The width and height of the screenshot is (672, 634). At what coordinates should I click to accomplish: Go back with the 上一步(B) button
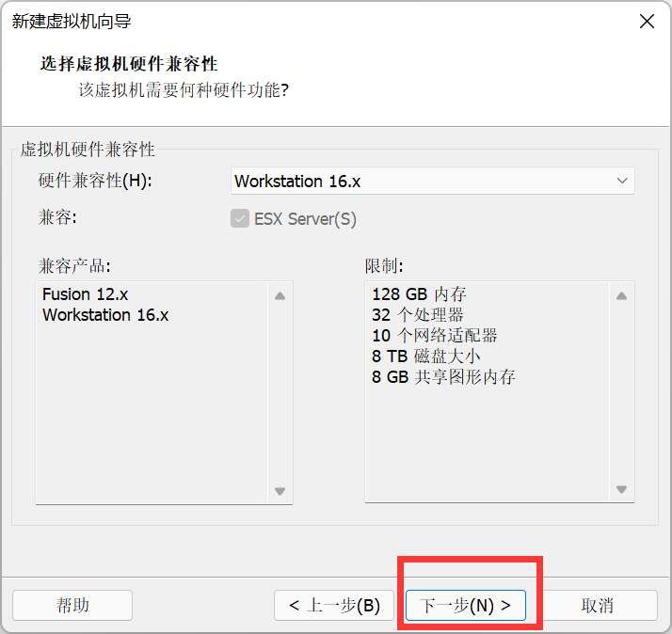pos(334,605)
